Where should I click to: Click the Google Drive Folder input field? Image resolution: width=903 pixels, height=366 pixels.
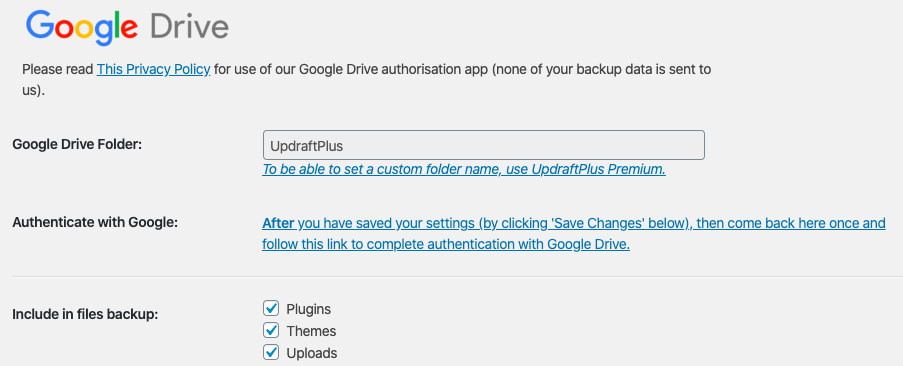click(x=483, y=145)
